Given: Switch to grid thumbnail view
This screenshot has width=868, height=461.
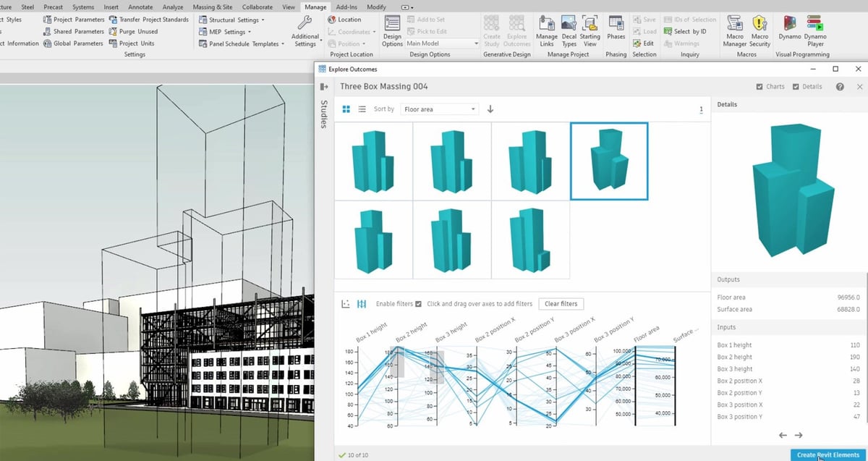Looking at the screenshot, I should pos(346,109).
